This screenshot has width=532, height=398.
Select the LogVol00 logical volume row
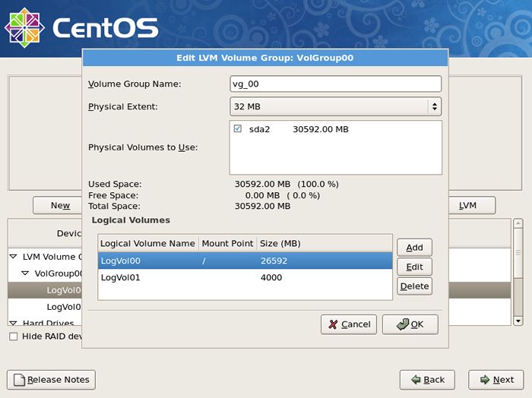coord(245,261)
